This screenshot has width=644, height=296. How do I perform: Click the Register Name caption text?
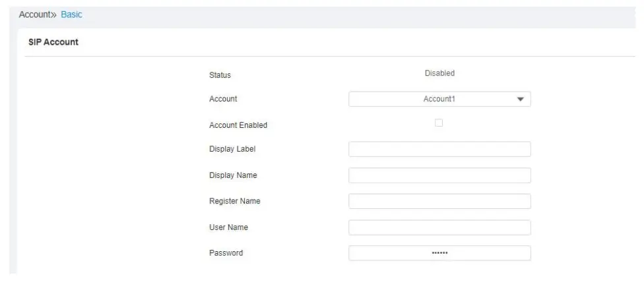click(235, 201)
